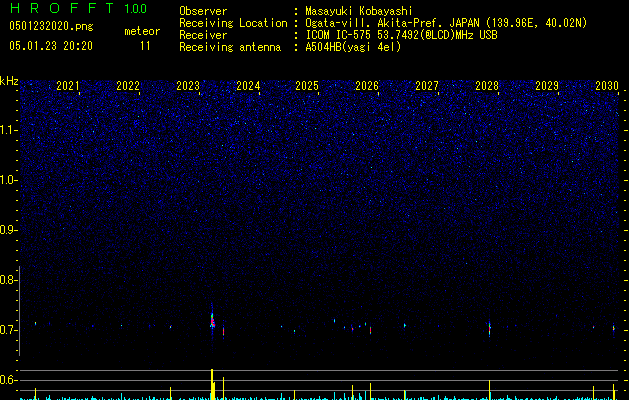Click the meteor echo at the 2028 mark
Viewport: 629px width, 400px height.
tap(489, 329)
